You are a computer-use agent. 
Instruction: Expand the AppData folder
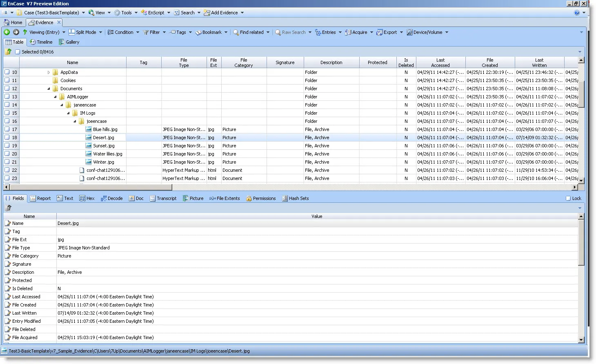tap(49, 72)
